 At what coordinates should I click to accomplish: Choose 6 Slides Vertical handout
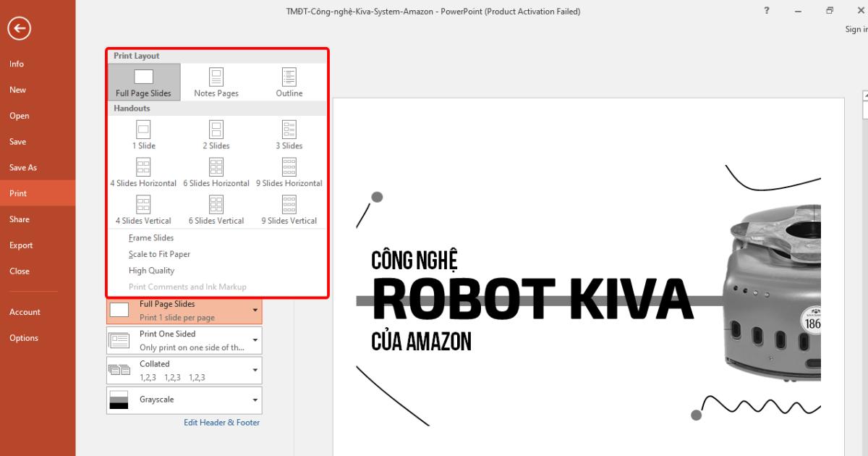pos(216,211)
